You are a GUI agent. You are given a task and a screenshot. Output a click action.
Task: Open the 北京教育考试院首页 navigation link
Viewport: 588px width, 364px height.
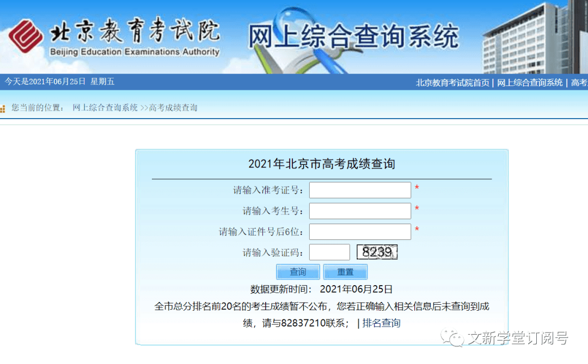click(452, 83)
